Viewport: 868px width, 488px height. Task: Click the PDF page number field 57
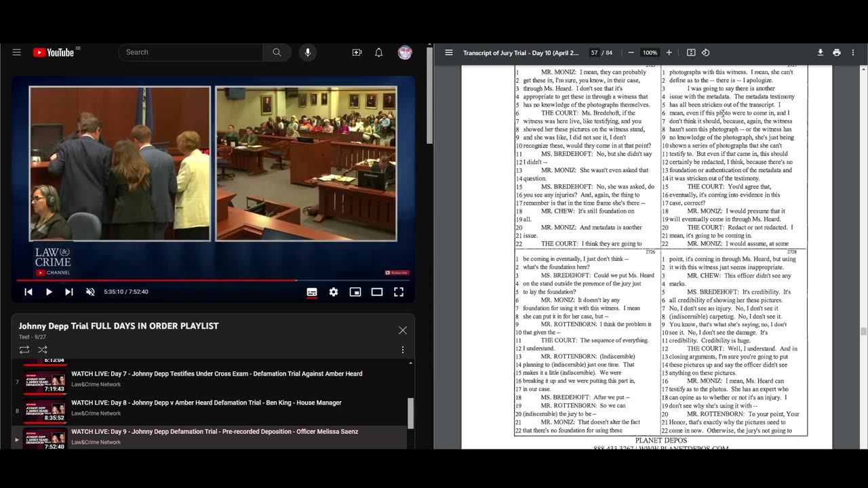point(595,53)
